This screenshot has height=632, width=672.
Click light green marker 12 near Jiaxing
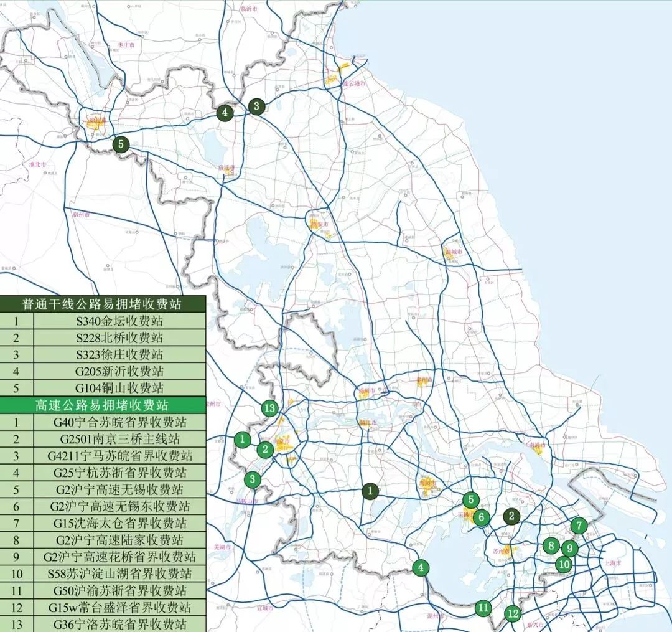[x=512, y=613]
